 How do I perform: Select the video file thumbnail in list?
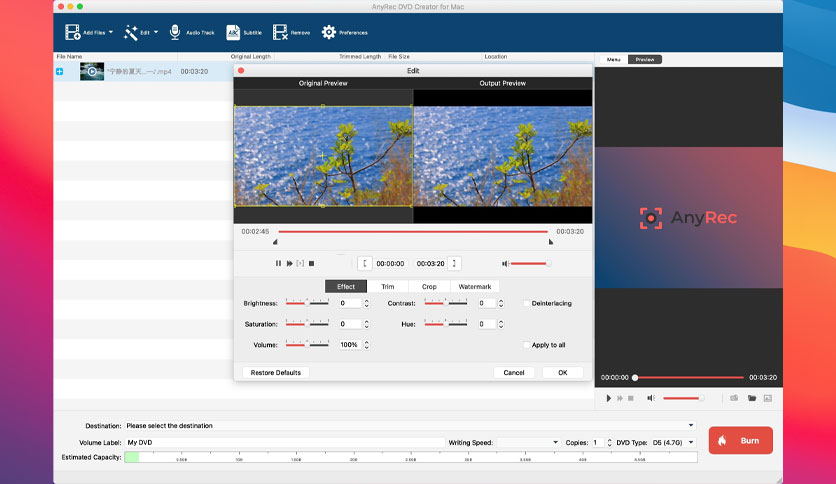(x=92, y=71)
